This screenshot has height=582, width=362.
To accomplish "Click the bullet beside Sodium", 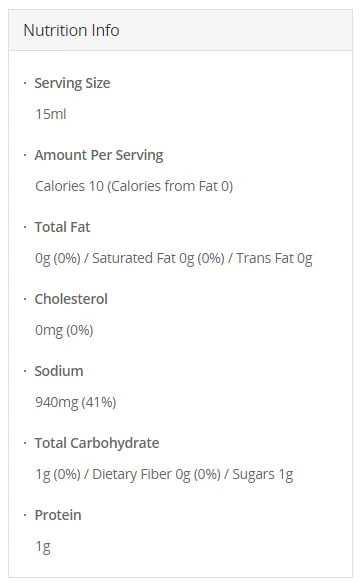I will point(25,371).
